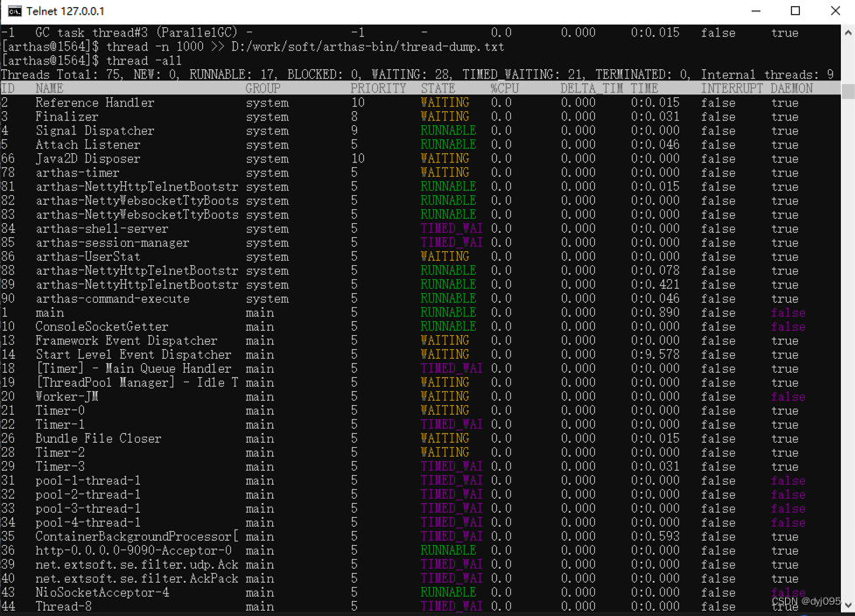Click the 'Bundle File Closer' thread name
855x616 pixels.
99,439
